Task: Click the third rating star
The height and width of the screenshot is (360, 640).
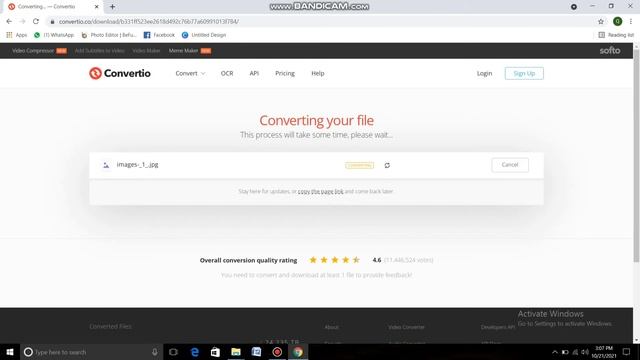Action: click(x=335, y=260)
